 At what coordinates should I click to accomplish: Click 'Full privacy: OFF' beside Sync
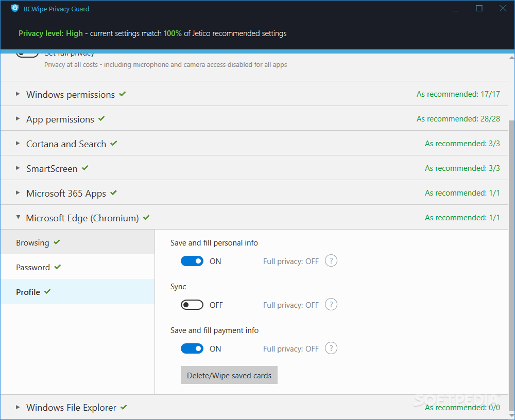[290, 305]
